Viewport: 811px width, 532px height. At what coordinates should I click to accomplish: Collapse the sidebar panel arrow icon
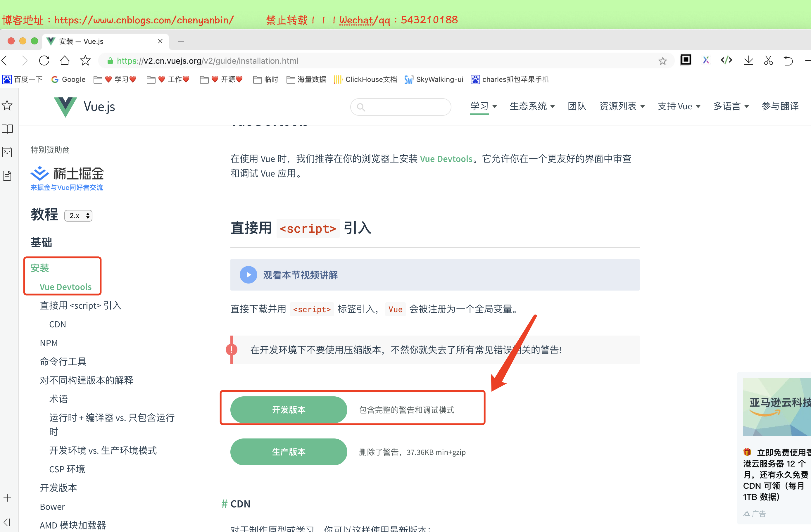point(7,522)
